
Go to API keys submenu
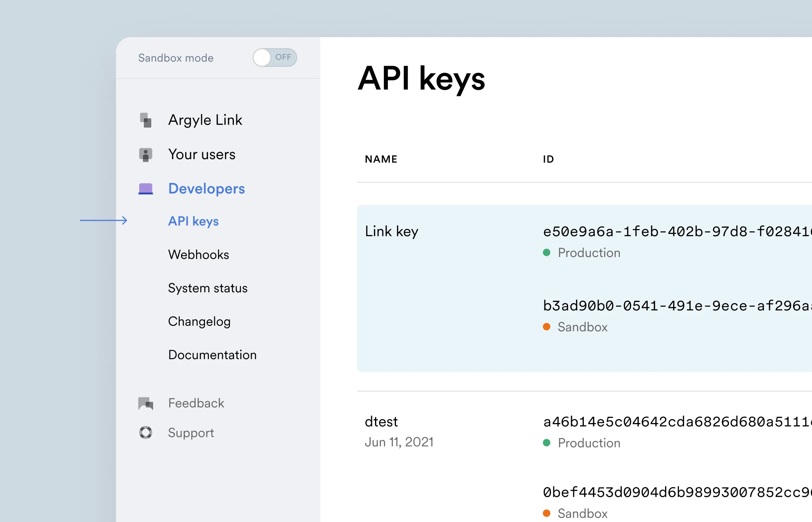pyautogui.click(x=193, y=221)
